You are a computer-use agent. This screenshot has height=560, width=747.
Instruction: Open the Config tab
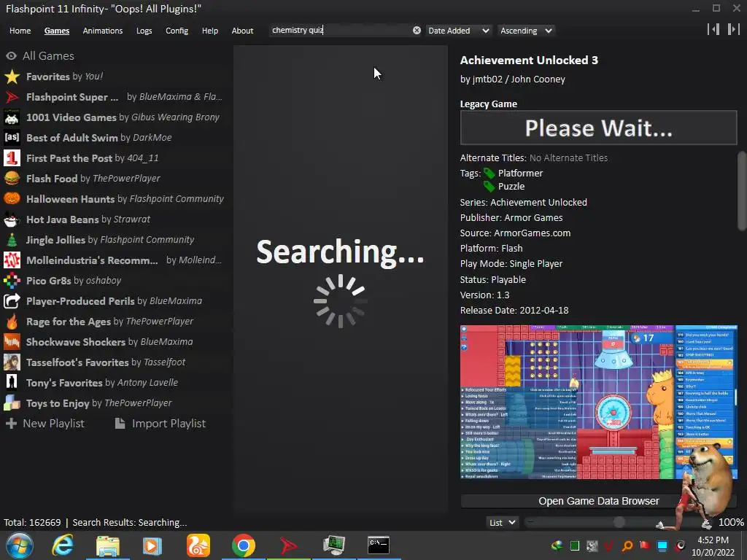[177, 31]
